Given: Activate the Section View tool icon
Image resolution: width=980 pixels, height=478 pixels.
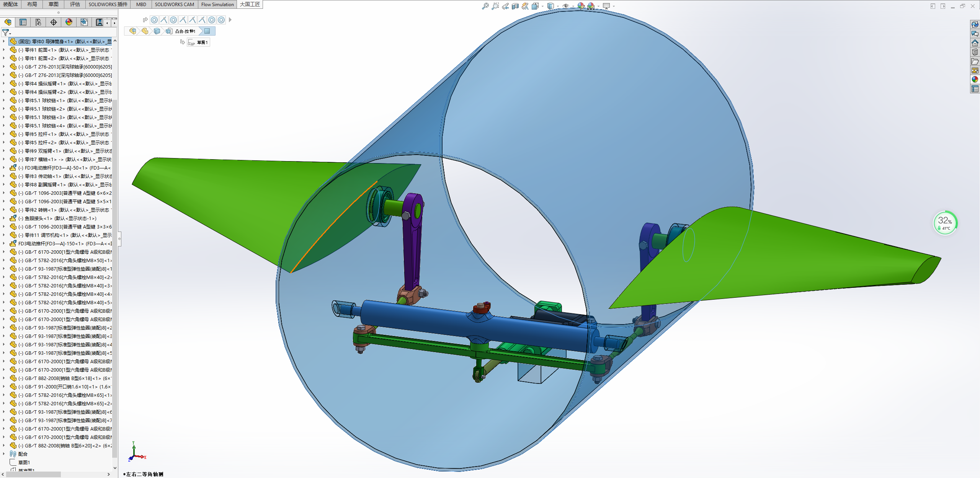Looking at the screenshot, I should (515, 6).
